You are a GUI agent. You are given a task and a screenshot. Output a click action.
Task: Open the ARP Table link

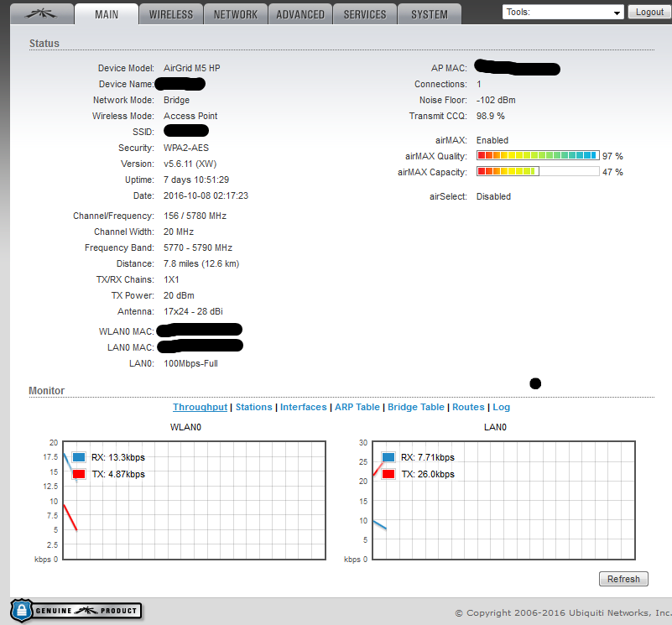357,407
